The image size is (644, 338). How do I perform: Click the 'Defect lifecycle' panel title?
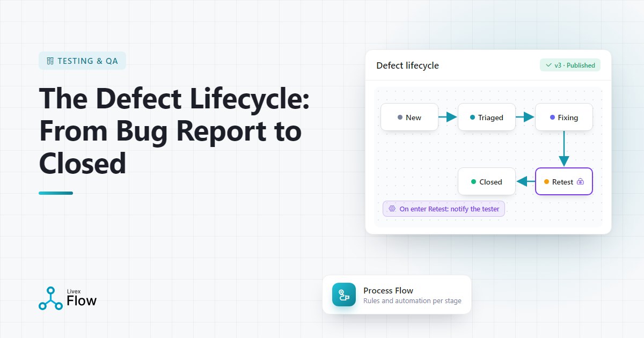(x=407, y=65)
